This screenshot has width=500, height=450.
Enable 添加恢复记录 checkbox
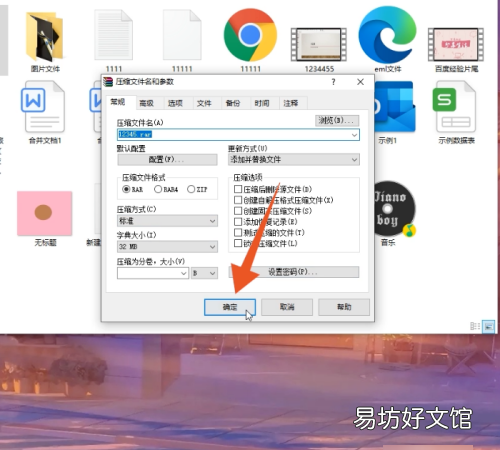click(238, 222)
